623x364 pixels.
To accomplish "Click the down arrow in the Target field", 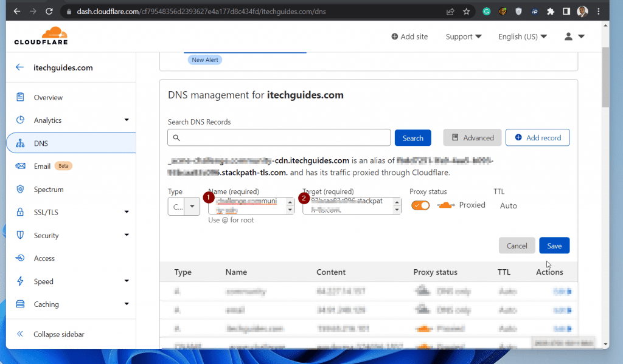I will click(x=397, y=210).
